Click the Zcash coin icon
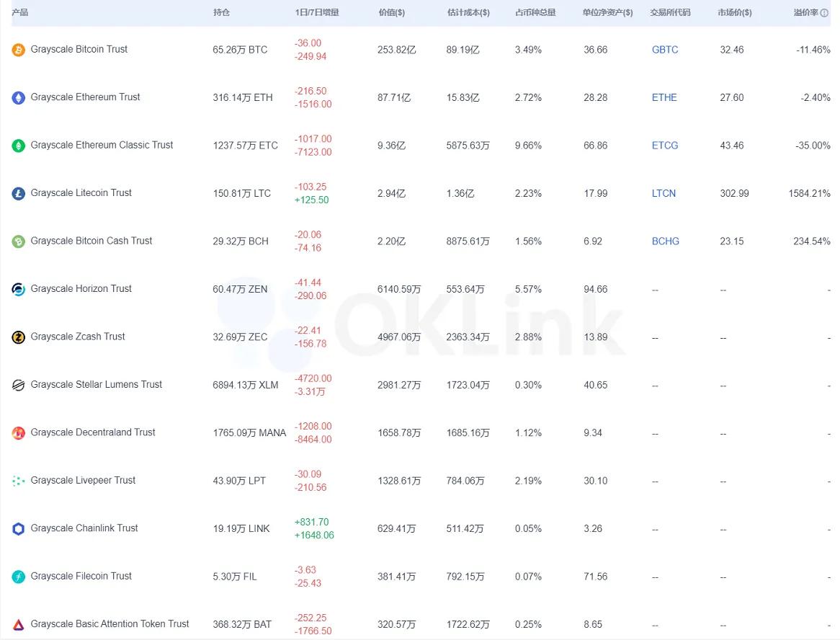Viewport: 840px width, 640px height. (18, 337)
